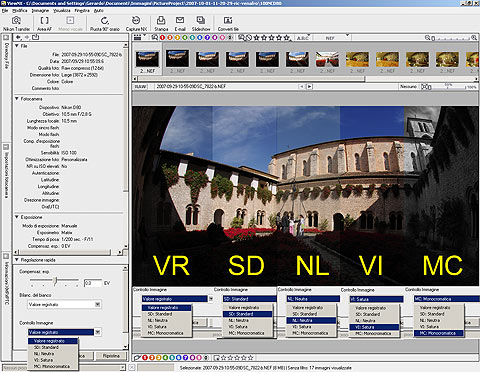Go to next image arrow button

pyautogui.click(x=310, y=86)
